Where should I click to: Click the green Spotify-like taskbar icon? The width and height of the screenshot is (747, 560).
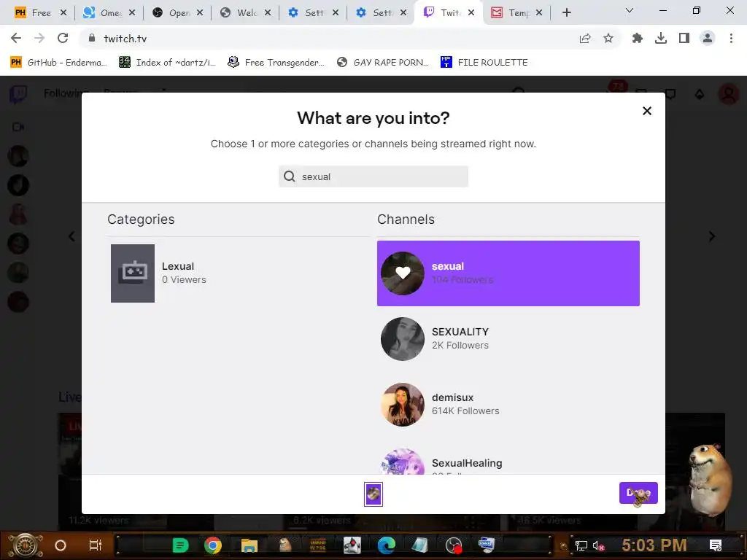[180, 545]
